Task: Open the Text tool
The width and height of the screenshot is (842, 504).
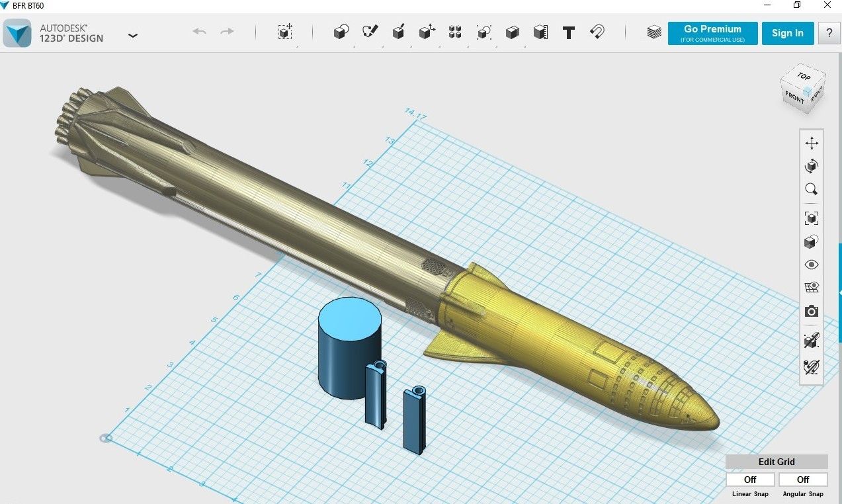Action: tap(569, 32)
